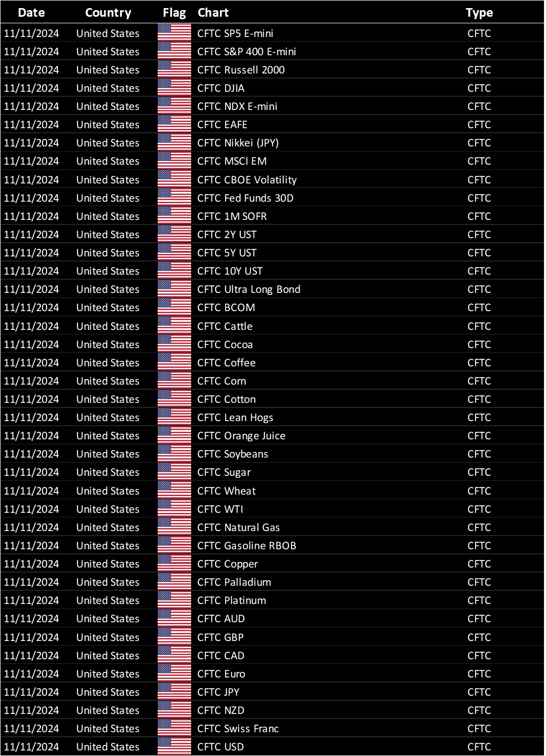Select the CFTC GBP chart entry
Viewport: 546px width, 756px height.
221,637
